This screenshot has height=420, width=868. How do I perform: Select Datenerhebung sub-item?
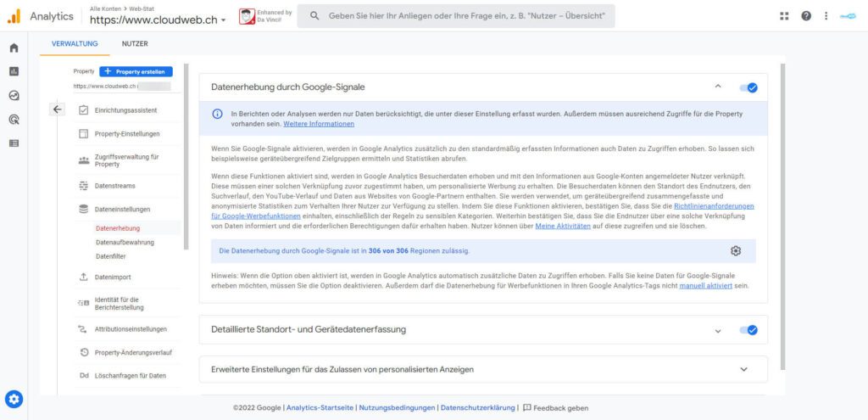[x=118, y=228]
